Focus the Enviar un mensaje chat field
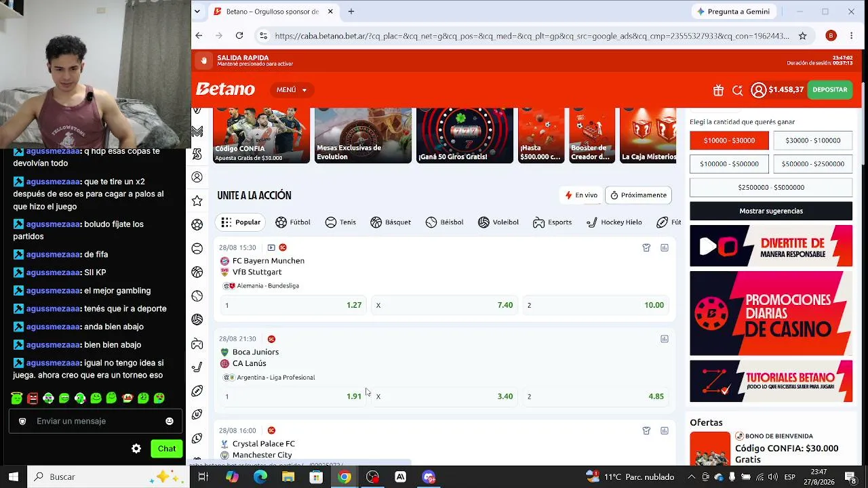Image resolution: width=868 pixels, height=488 pixels. click(96, 421)
